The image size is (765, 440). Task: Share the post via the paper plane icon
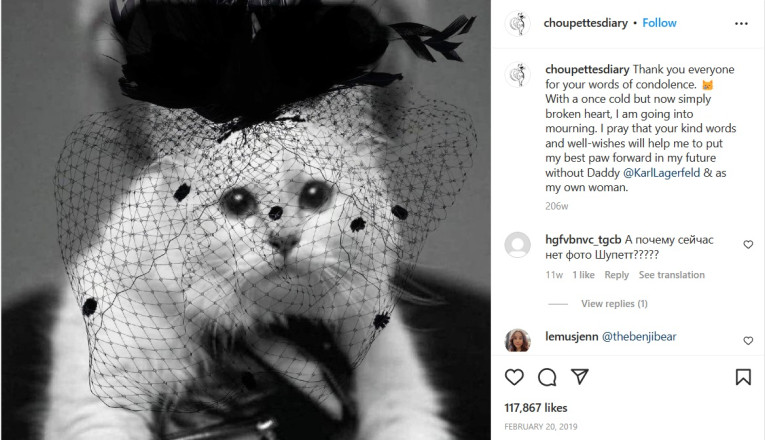click(x=580, y=377)
